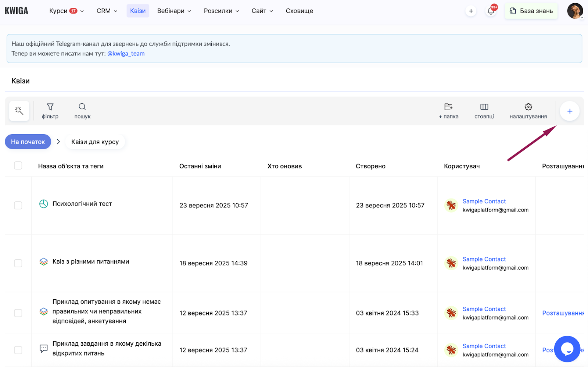This screenshot has width=588, height=367.
Task: Open Приклад завдання в якому декілька quiz
Action: (x=107, y=348)
